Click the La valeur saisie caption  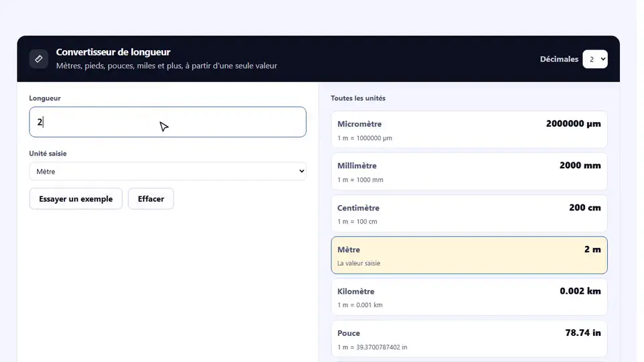pyautogui.click(x=358, y=263)
